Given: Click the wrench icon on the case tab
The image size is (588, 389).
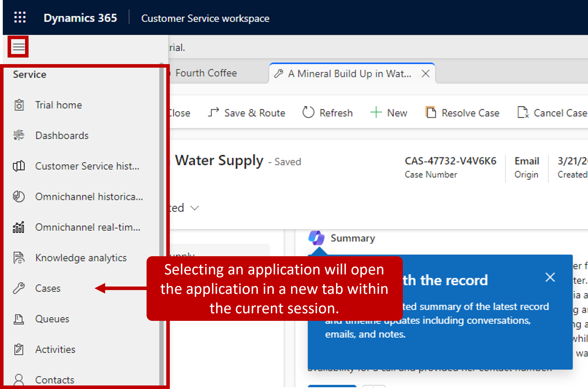Looking at the screenshot, I should click(279, 74).
